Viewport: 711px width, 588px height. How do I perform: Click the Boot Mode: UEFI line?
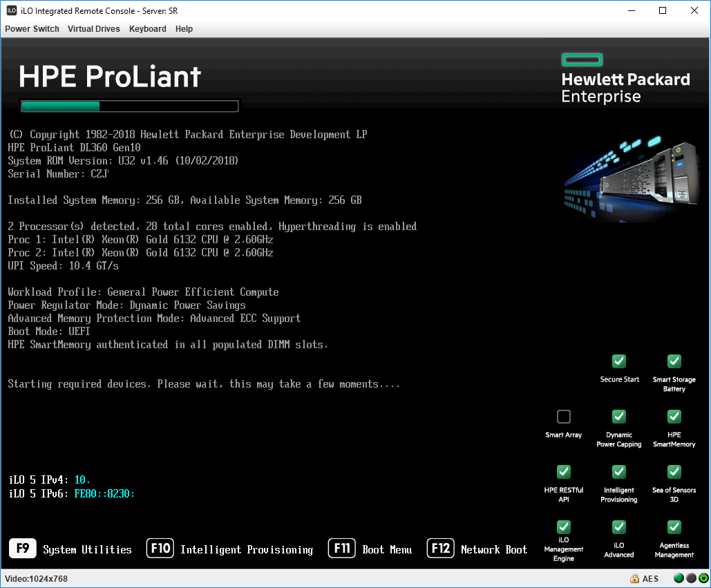pos(49,332)
